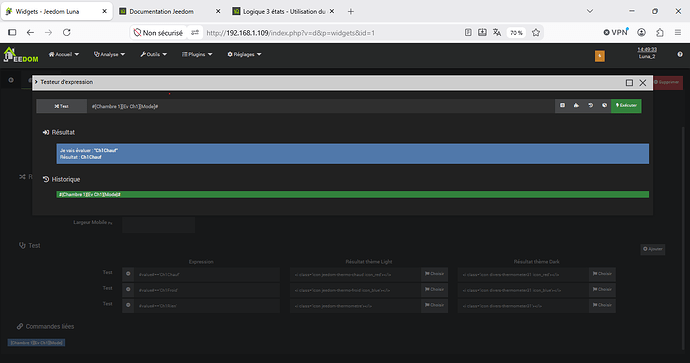This screenshot has width=690, height=363.
Task: Click the Supprimer button behind the dialog
Action: (668, 82)
